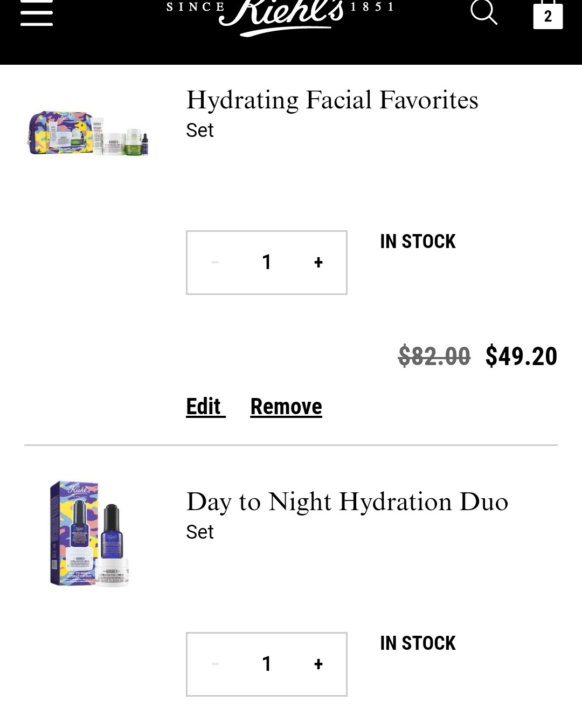Image resolution: width=582 pixels, height=728 pixels.
Task: Tap the search magnifier icon
Action: (x=484, y=12)
